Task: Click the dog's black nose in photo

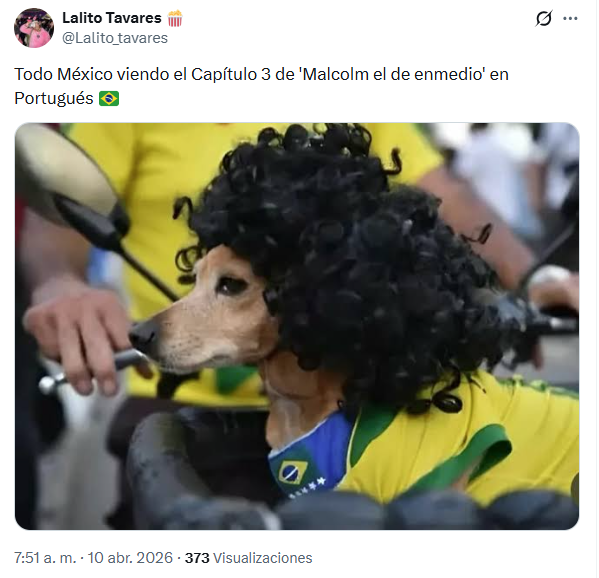Action: [143, 335]
